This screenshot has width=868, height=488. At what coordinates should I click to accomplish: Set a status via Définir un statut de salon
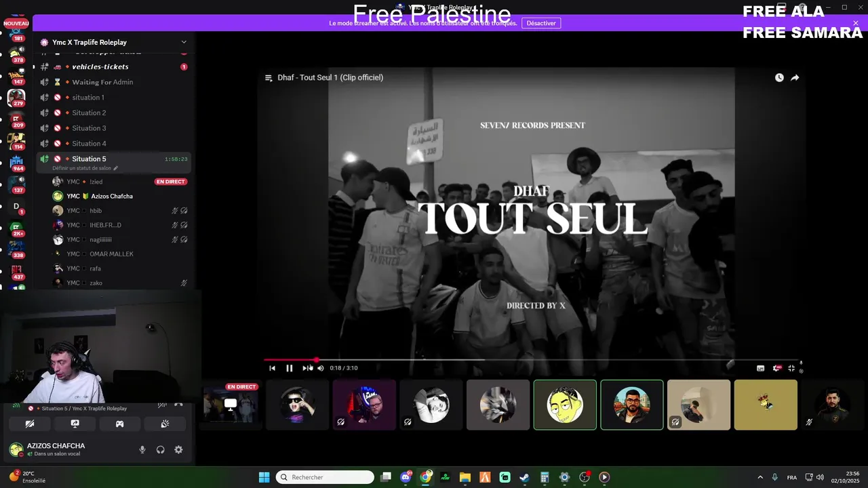coord(85,168)
